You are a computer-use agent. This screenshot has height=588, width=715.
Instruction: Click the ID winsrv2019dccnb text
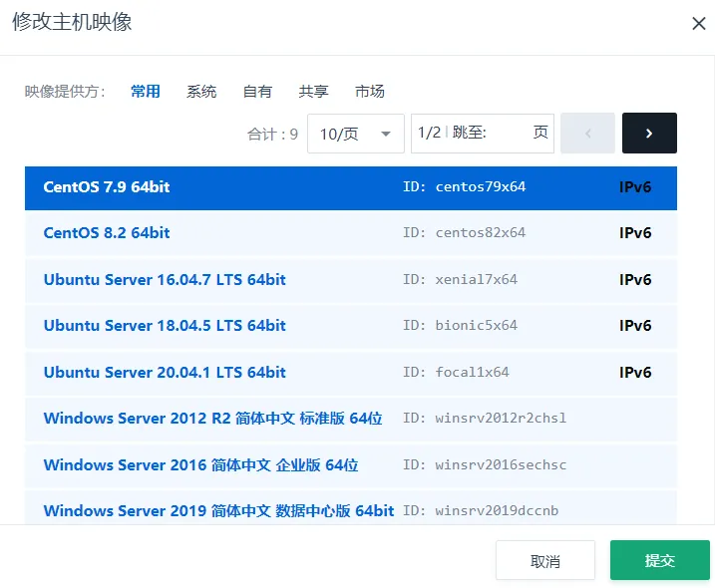pyautogui.click(x=481, y=511)
